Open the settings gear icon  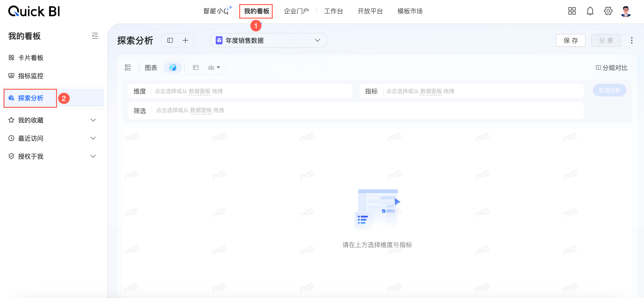click(608, 11)
